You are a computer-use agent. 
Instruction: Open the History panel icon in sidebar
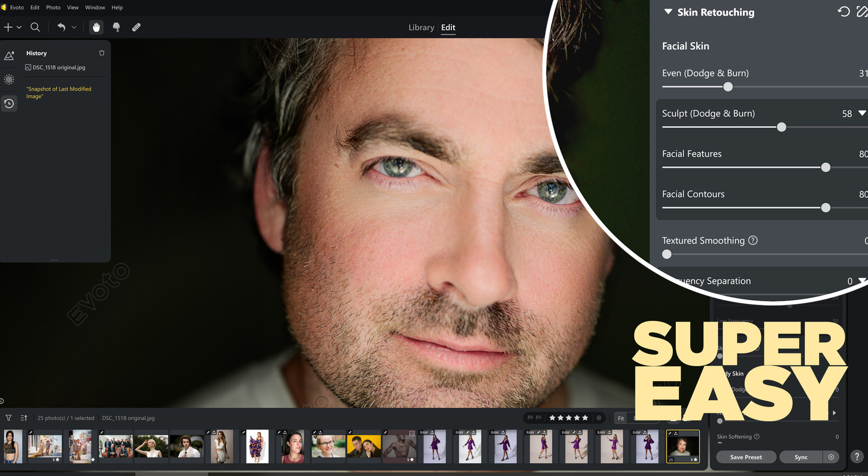point(9,104)
